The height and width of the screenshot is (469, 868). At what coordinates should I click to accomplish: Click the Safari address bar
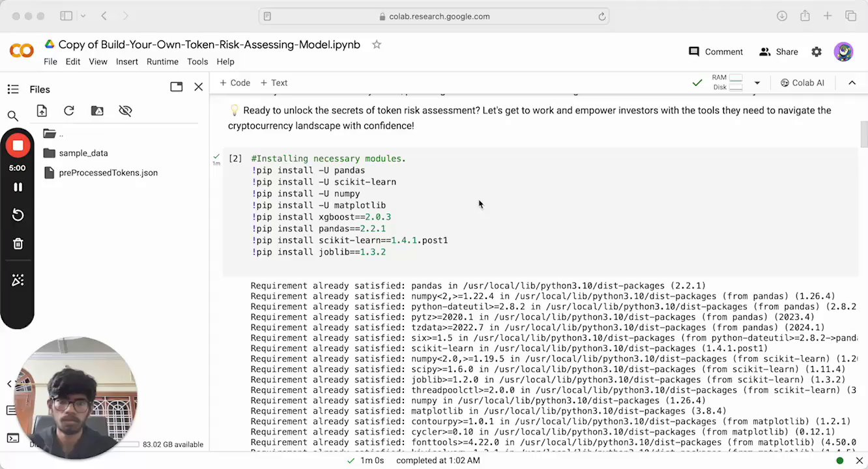click(x=434, y=16)
